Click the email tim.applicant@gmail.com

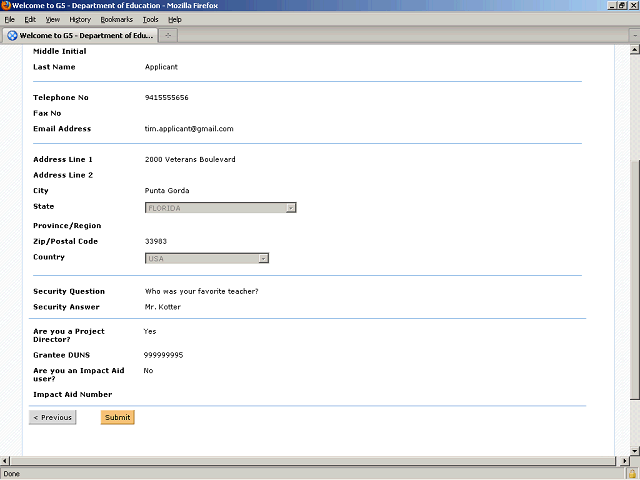189,129
